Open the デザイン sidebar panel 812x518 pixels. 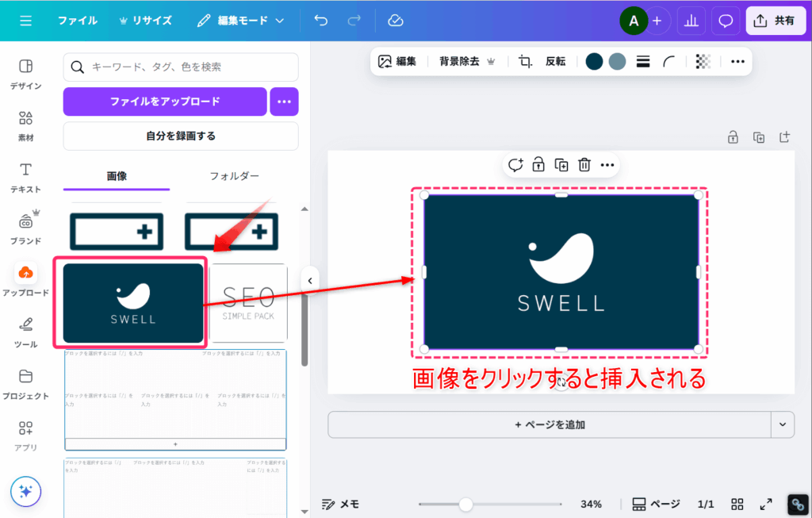[25, 74]
